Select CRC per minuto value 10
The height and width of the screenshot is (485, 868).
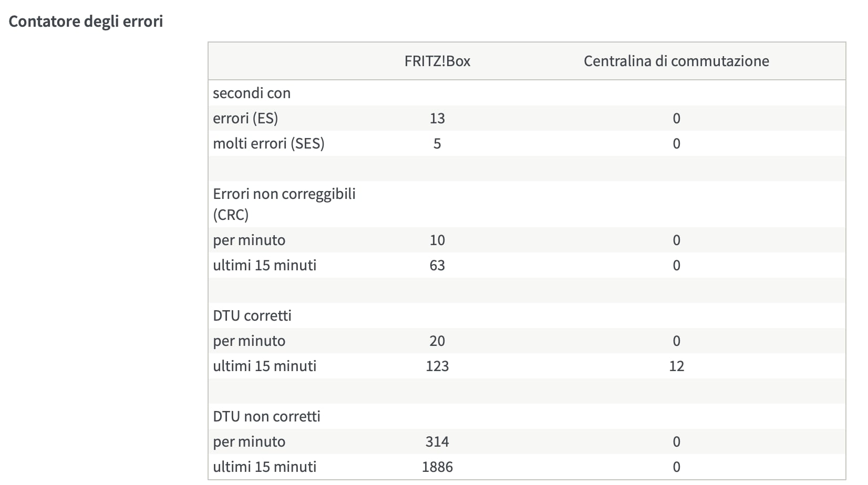437,240
